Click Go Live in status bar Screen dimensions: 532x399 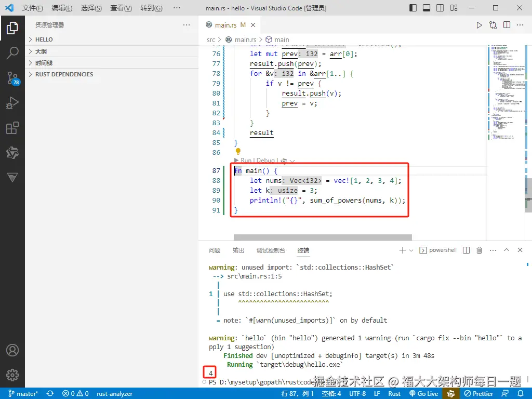pos(424,393)
